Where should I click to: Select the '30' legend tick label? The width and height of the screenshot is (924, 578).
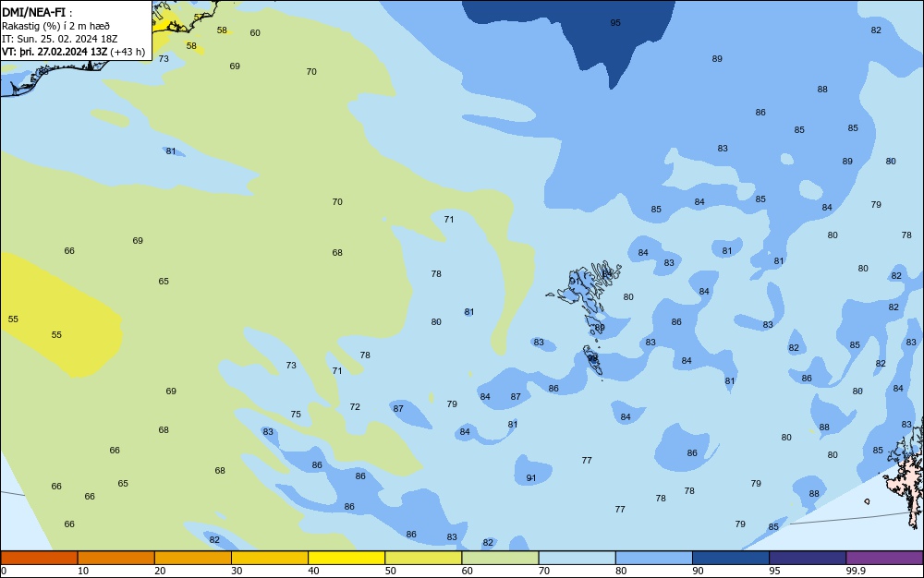pos(237,571)
